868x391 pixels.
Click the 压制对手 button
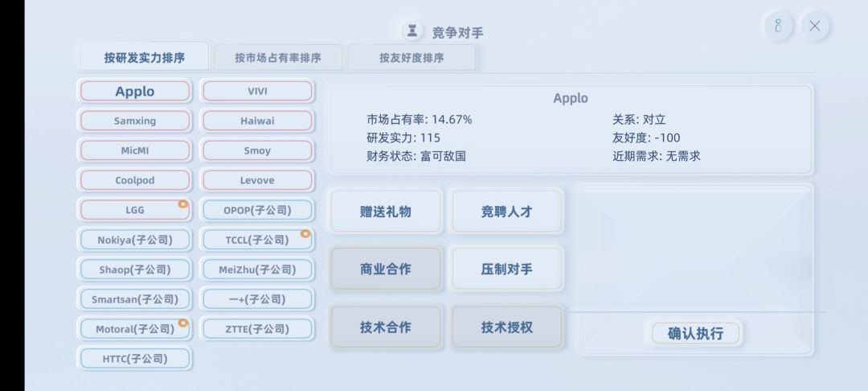[x=507, y=269]
